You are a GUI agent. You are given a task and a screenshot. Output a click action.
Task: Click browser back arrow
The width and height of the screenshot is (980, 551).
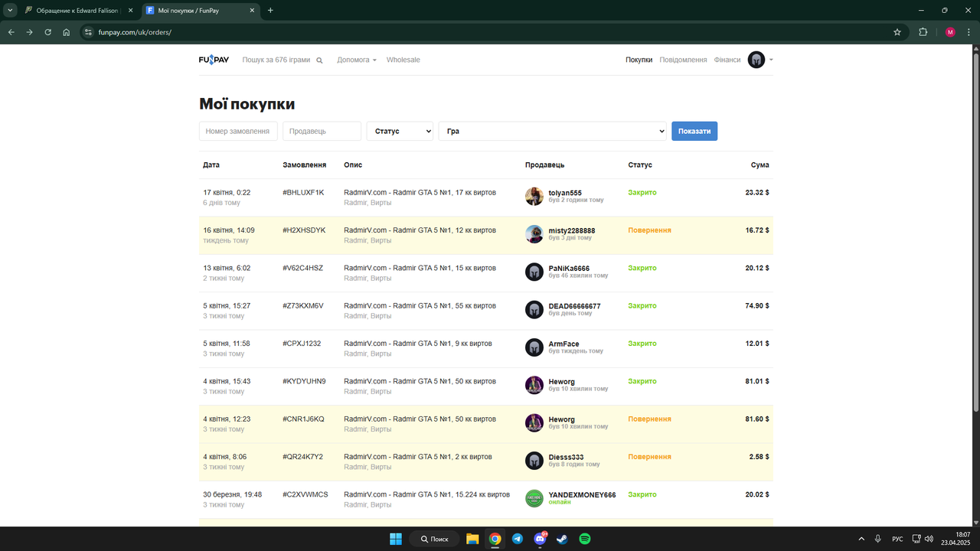(x=11, y=32)
